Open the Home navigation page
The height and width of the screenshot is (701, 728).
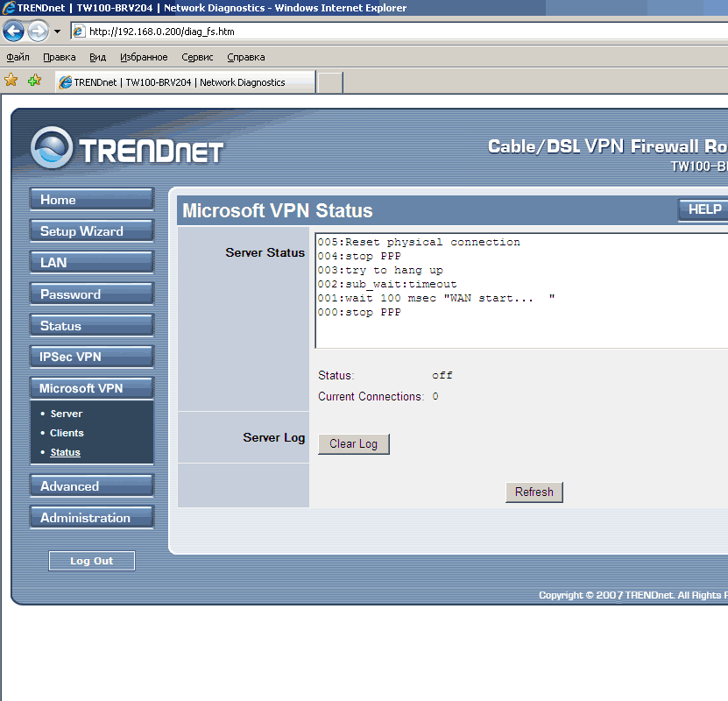pos(91,200)
